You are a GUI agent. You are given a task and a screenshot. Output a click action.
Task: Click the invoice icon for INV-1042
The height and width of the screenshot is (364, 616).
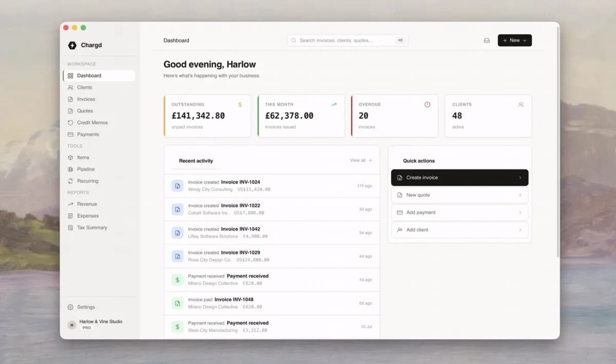pos(177,233)
